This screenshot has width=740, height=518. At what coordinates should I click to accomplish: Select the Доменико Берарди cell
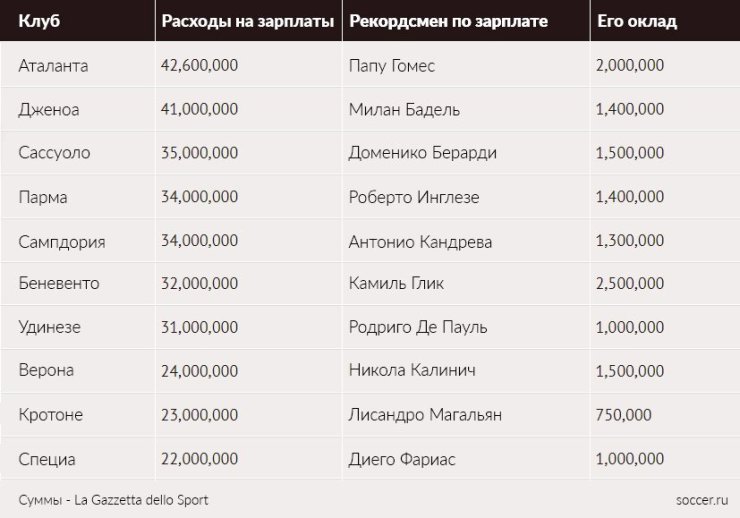tap(422, 153)
